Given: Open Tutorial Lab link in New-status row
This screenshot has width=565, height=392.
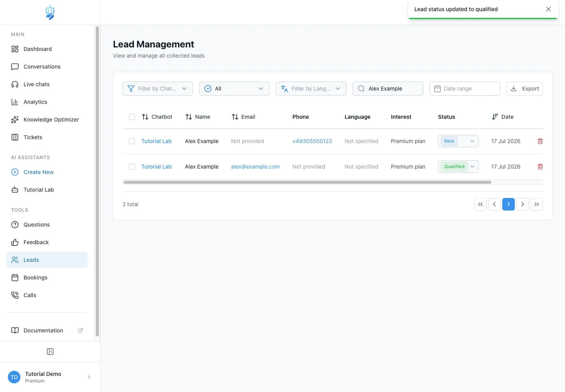Looking at the screenshot, I should (157, 141).
